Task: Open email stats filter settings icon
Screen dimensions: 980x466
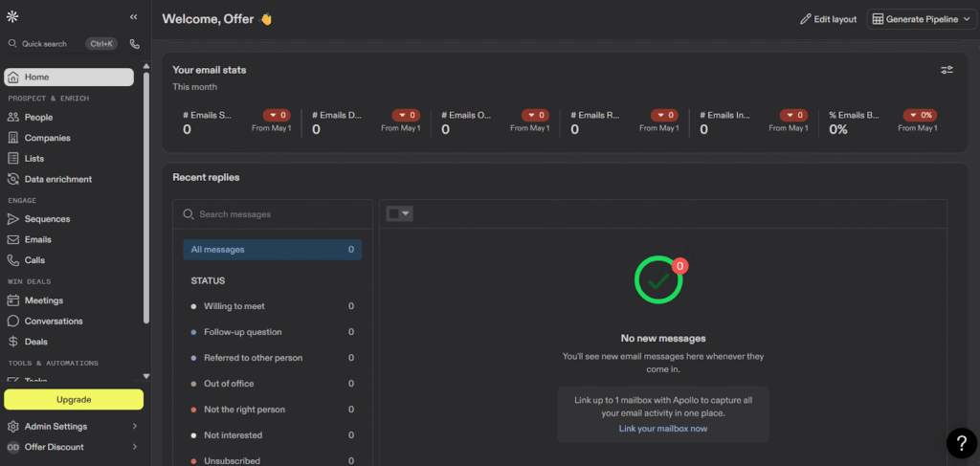Action: [947, 70]
